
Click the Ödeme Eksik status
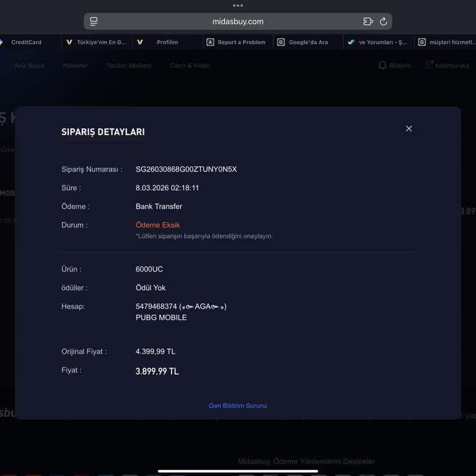click(x=157, y=225)
